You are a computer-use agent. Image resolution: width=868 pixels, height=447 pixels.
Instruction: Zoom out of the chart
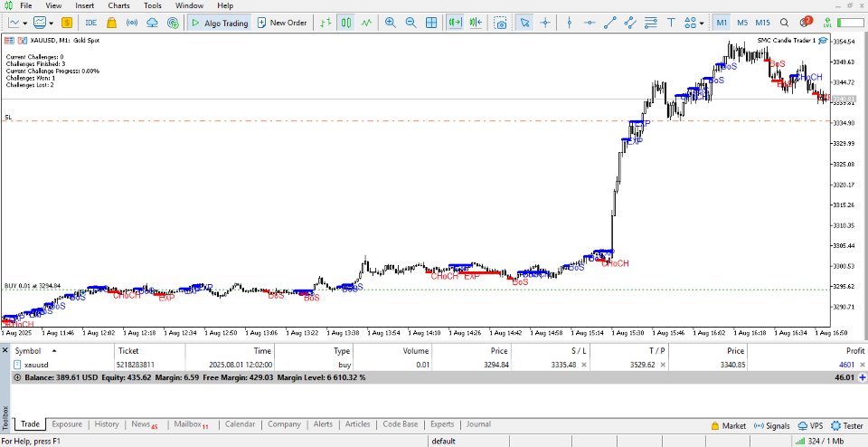(410, 23)
